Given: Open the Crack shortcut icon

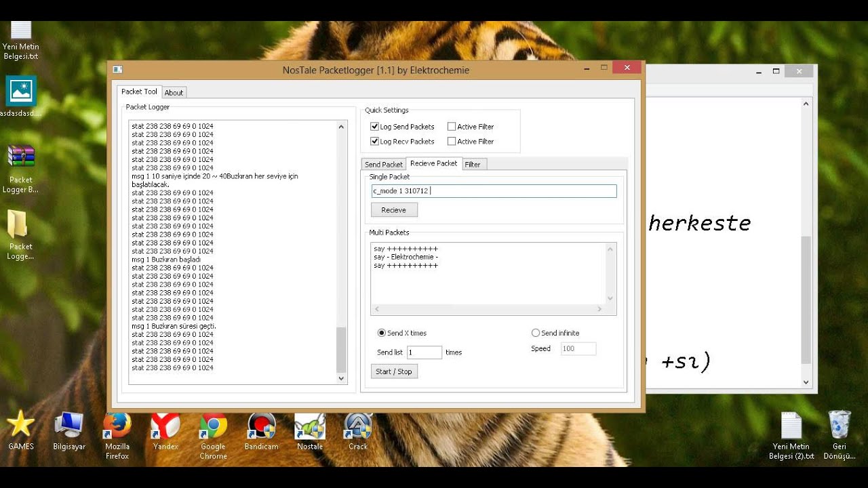Looking at the screenshot, I should pos(358,430).
